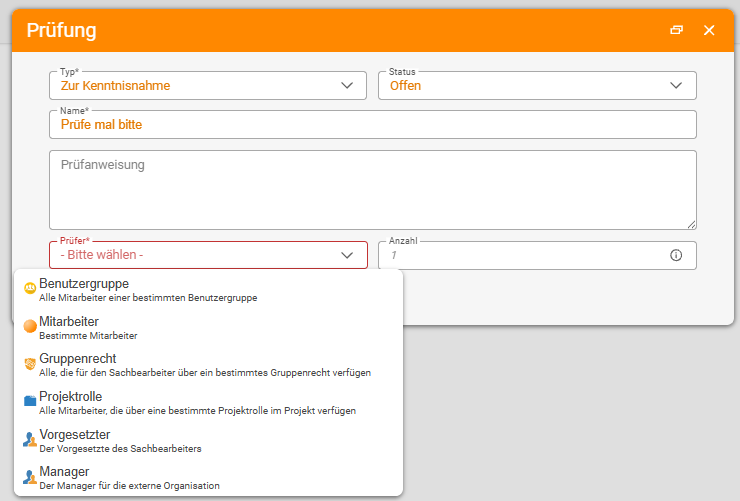
Task: Focus the Anzahl number field
Action: coord(537,255)
